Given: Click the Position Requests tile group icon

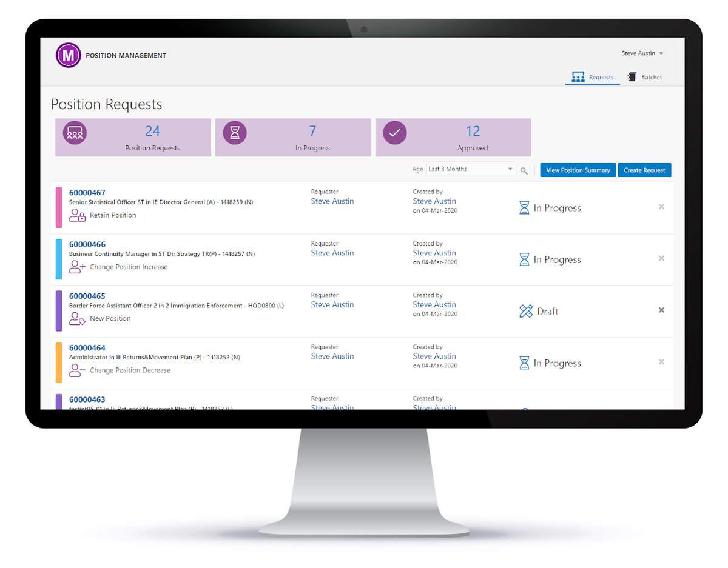Looking at the screenshot, I should click(x=75, y=133).
